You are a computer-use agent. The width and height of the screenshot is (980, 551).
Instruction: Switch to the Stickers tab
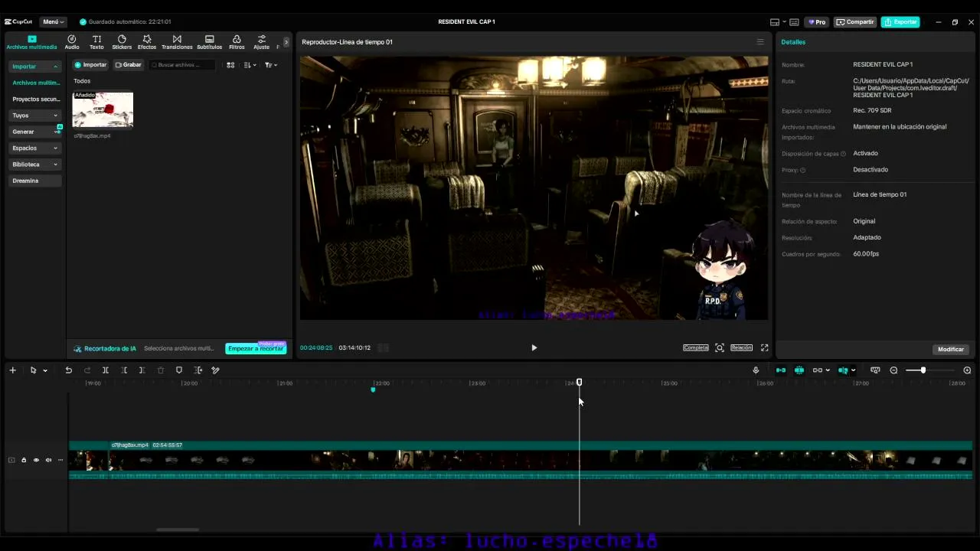tap(122, 42)
